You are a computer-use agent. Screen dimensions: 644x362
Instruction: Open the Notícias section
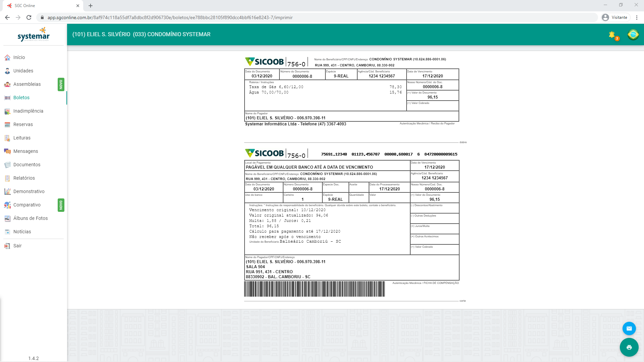[34, 232]
